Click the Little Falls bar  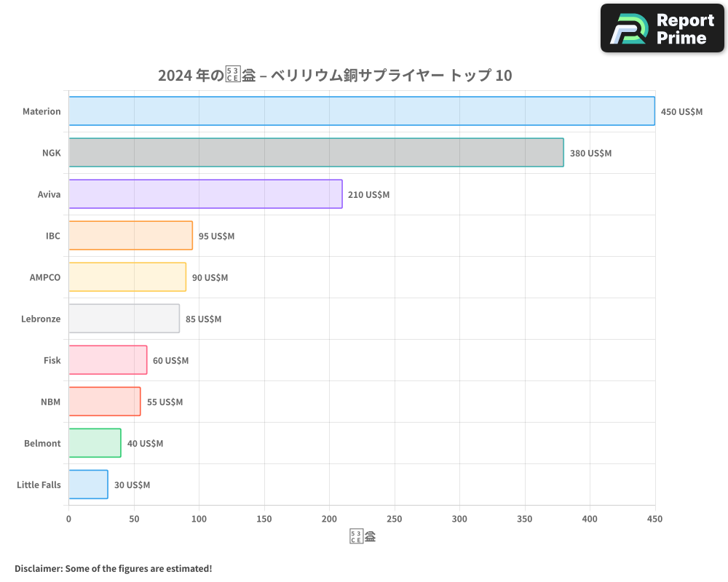pos(87,485)
